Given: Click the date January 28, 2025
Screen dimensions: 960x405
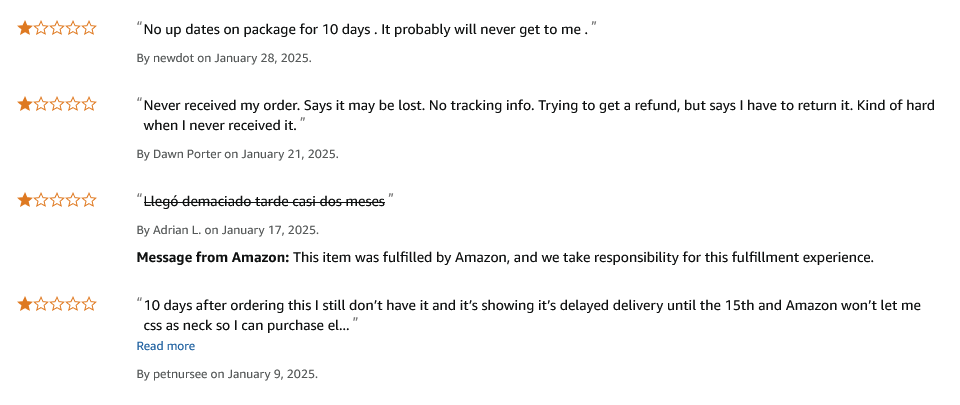Looking at the screenshot, I should click(x=263, y=58).
